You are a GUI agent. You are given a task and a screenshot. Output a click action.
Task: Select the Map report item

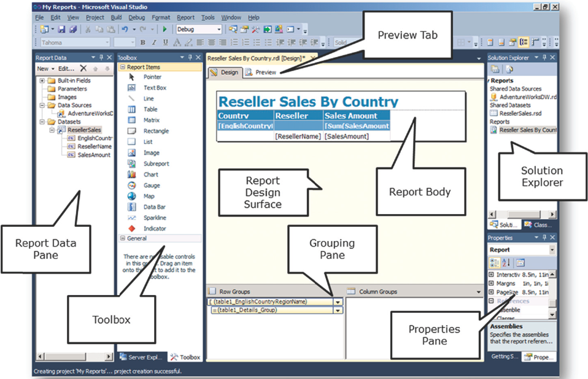149,196
